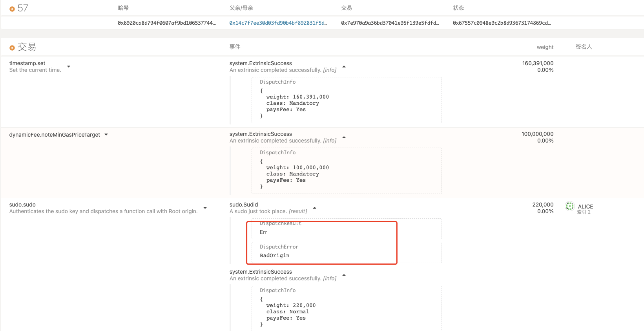Click the ALICE signer name
Image resolution: width=644 pixels, height=331 pixels.
[586, 207]
